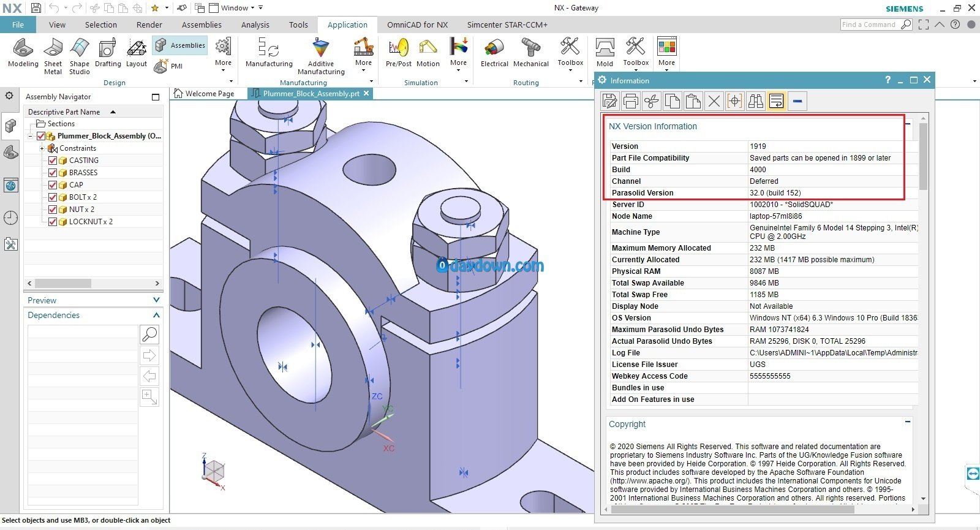
Task: Click the Descriptive Part Name column header
Action: (x=93, y=112)
